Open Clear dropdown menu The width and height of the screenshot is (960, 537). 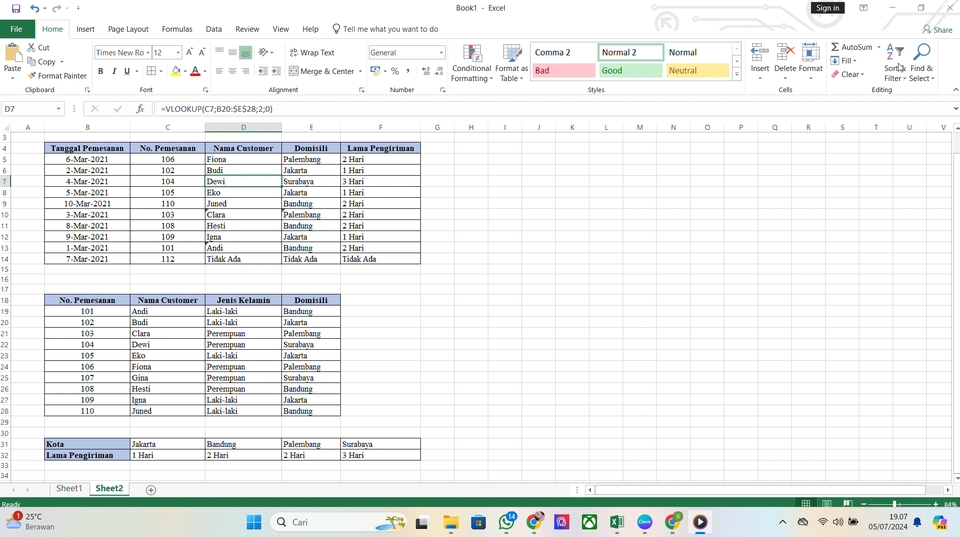(848, 75)
